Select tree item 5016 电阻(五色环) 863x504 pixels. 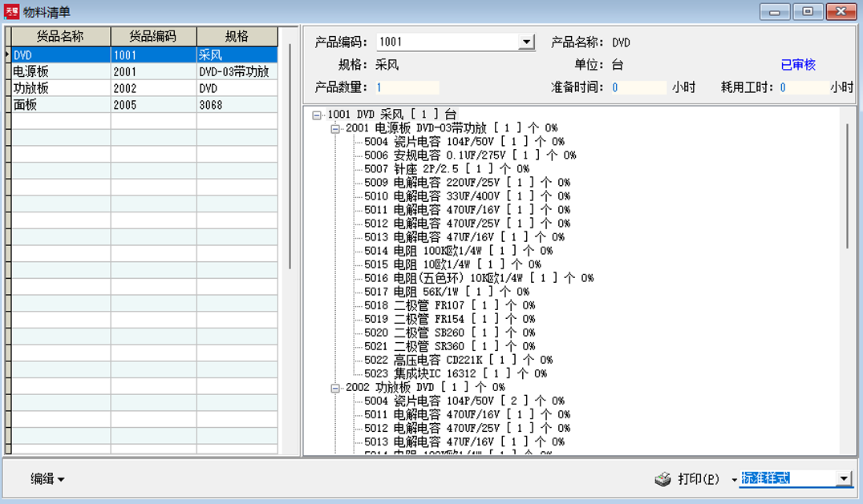479,278
